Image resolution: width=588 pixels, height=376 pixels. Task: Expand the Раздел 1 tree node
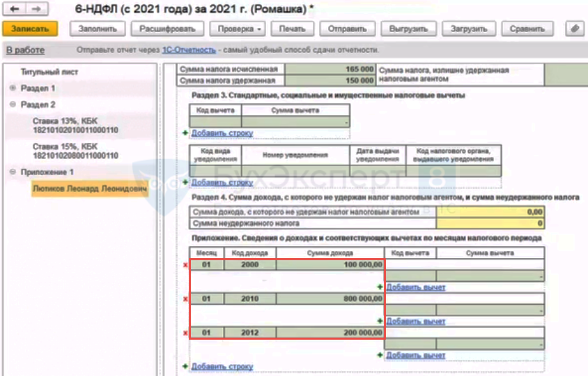tap(13, 89)
